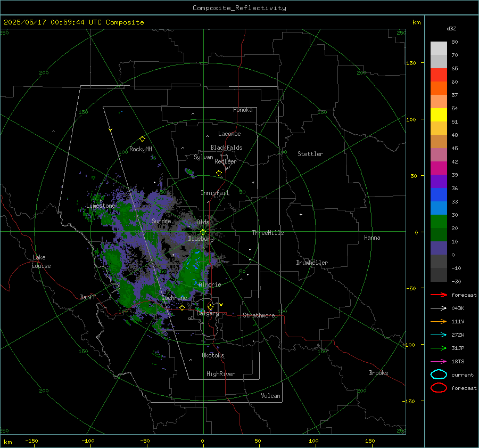Click the light gray 80-70 dBZ band
Screen dimensions: 479x448
pos(439,48)
